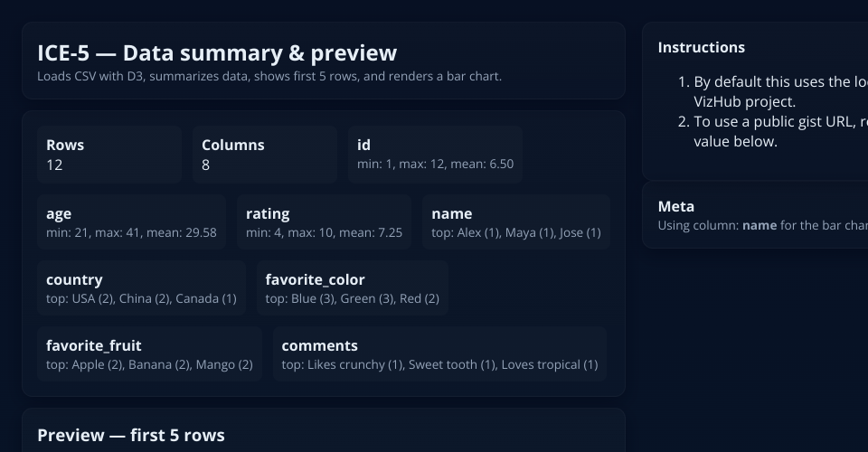
Task: Click the bold 'name' in Meta text
Action: click(759, 225)
